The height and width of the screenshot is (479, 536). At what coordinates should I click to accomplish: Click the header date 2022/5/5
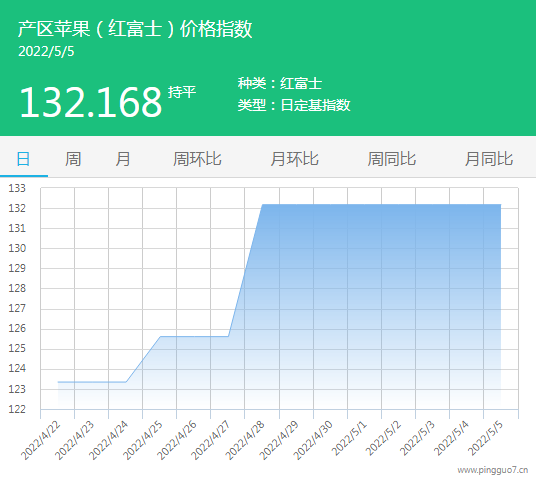tap(46, 52)
